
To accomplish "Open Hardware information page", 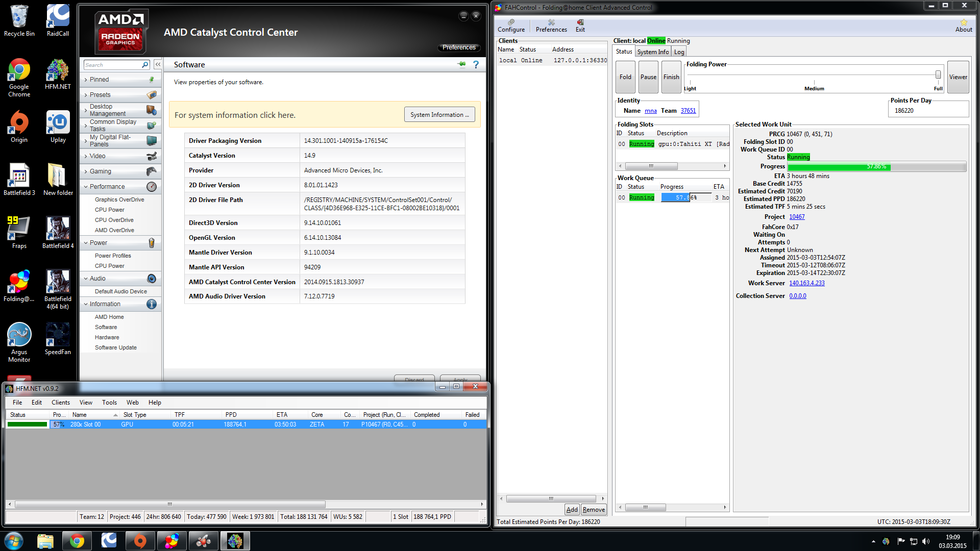I will coord(107,337).
